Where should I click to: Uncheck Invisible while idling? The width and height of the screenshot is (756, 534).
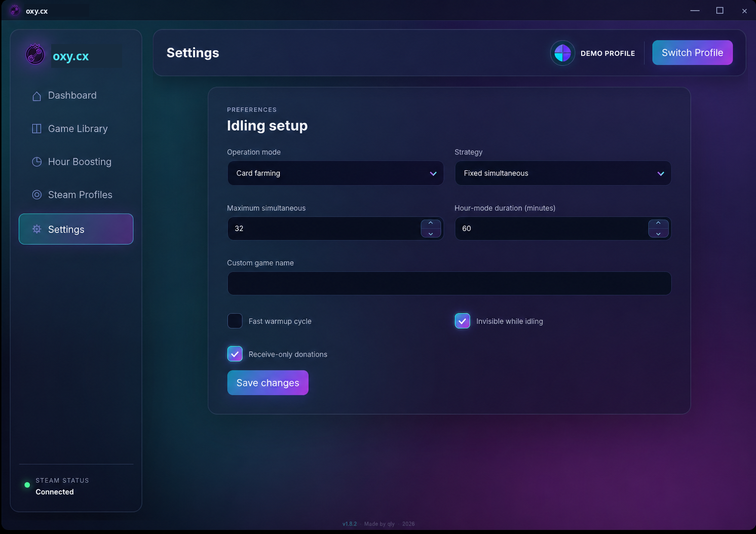pos(462,321)
